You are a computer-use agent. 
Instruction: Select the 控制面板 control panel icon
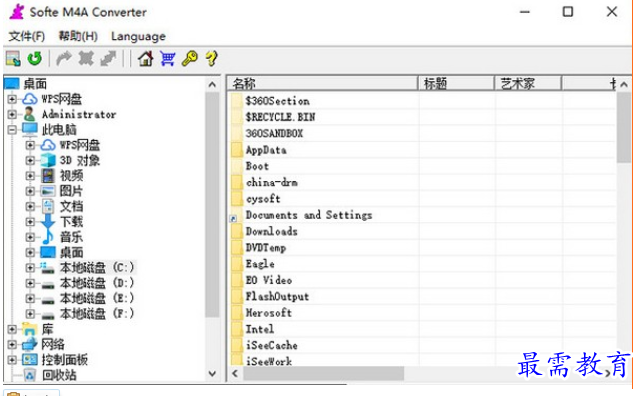[x=30, y=359]
